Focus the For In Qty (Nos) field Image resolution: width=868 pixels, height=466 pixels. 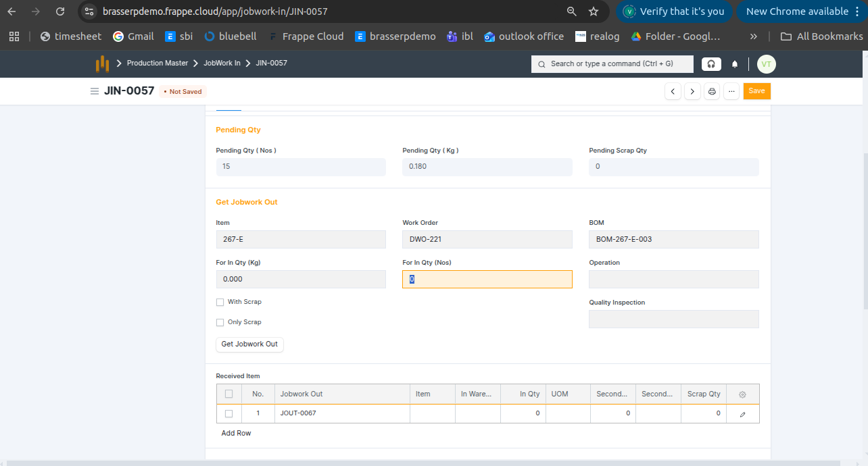pos(487,279)
